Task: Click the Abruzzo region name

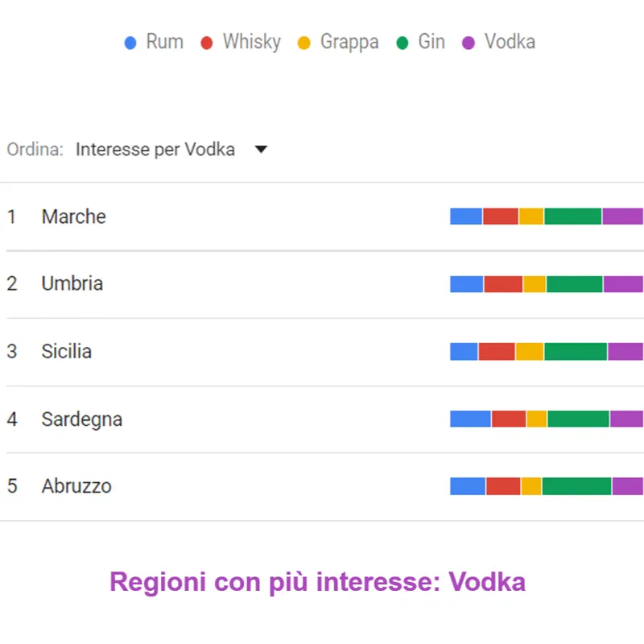Action: [76, 486]
